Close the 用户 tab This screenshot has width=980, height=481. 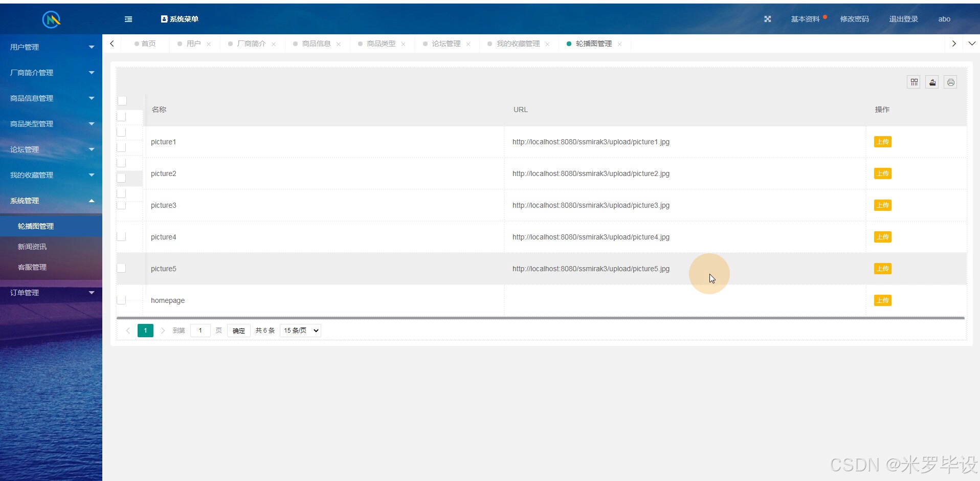pos(209,44)
